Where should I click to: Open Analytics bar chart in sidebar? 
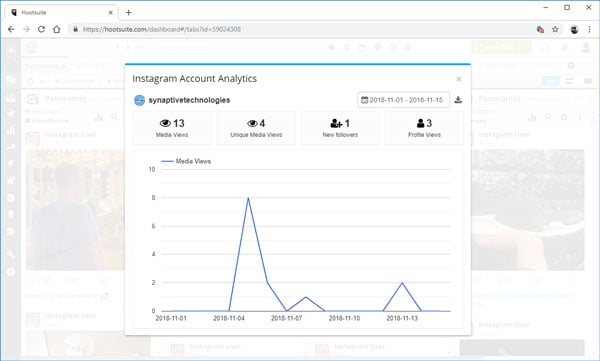pyautogui.click(x=11, y=131)
